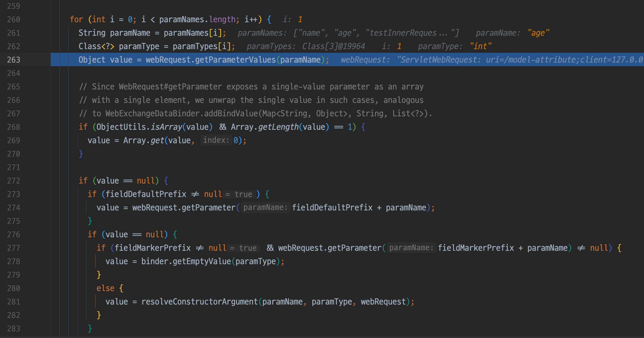This screenshot has height=338, width=644.
Task: Click line number 272 in gutter
Action: click(13, 181)
